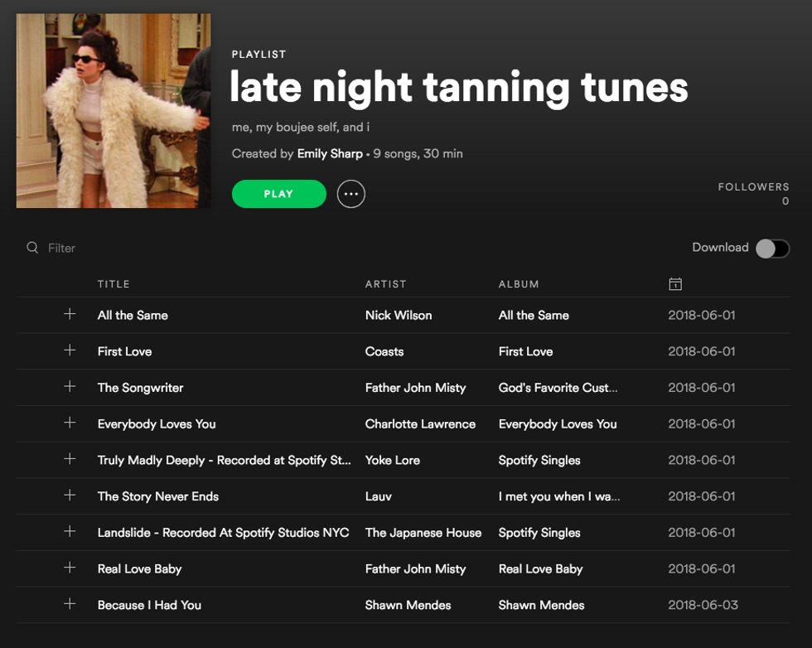Save Everybody Loves You with plus icon
This screenshot has width=812, height=648.
pos(70,423)
